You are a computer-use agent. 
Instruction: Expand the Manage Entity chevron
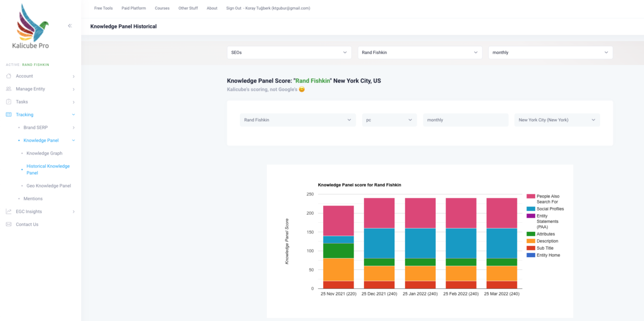click(x=74, y=89)
